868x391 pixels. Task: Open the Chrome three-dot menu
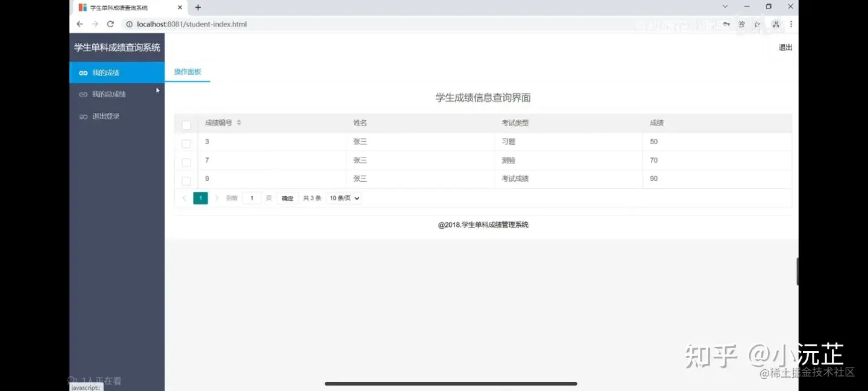tap(791, 24)
